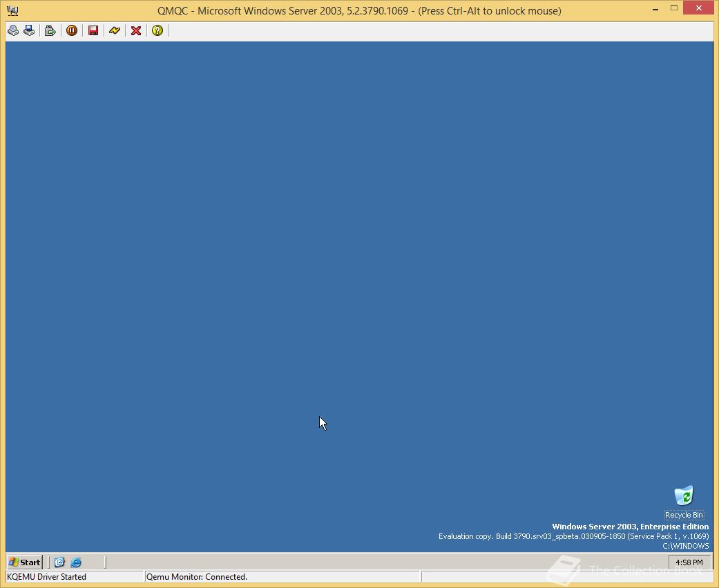
Task: Pause the virtual machine
Action: click(72, 30)
